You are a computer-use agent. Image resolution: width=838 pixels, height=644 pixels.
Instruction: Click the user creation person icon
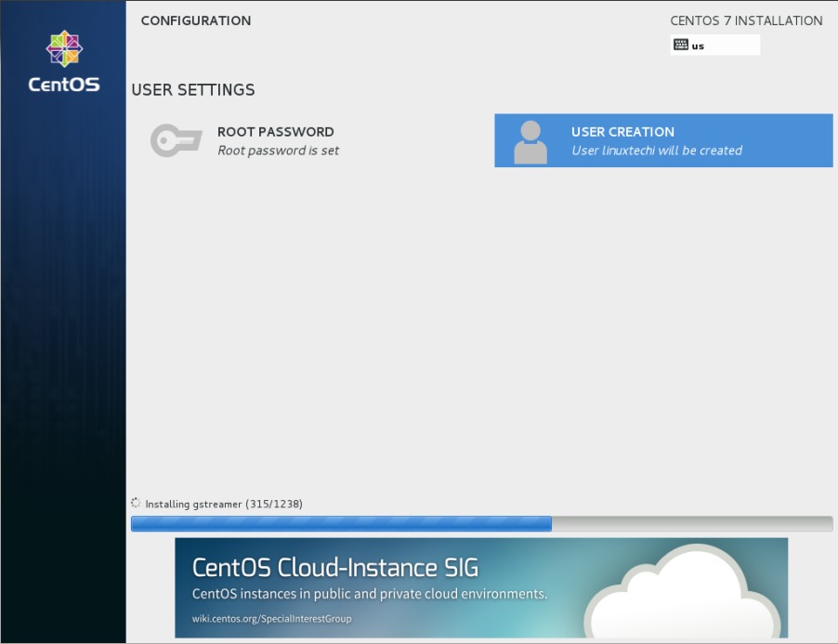[x=530, y=141]
